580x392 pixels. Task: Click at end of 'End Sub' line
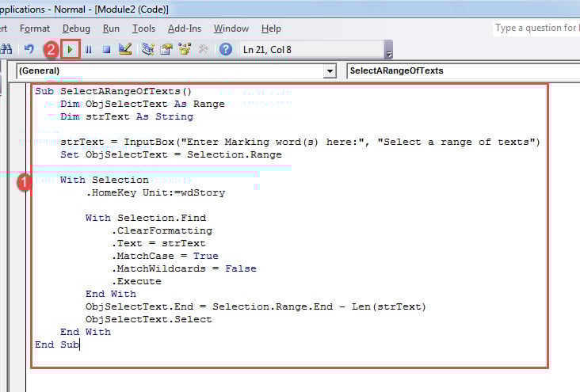point(80,344)
